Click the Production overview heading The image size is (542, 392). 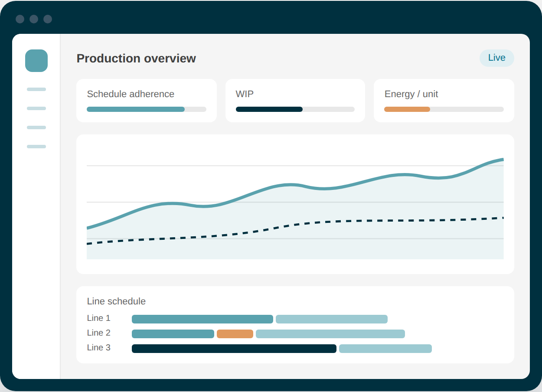click(x=136, y=59)
